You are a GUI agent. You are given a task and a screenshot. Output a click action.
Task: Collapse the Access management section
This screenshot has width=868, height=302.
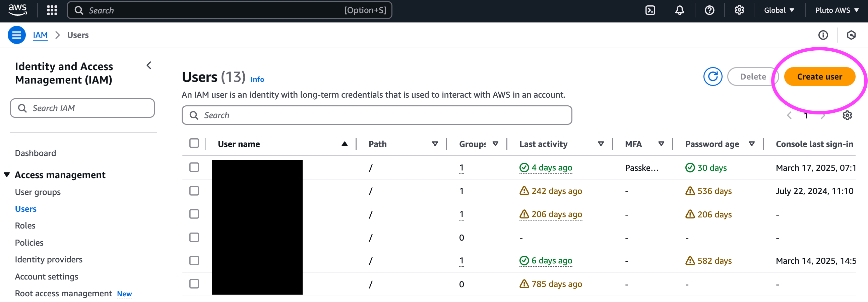pos(7,174)
